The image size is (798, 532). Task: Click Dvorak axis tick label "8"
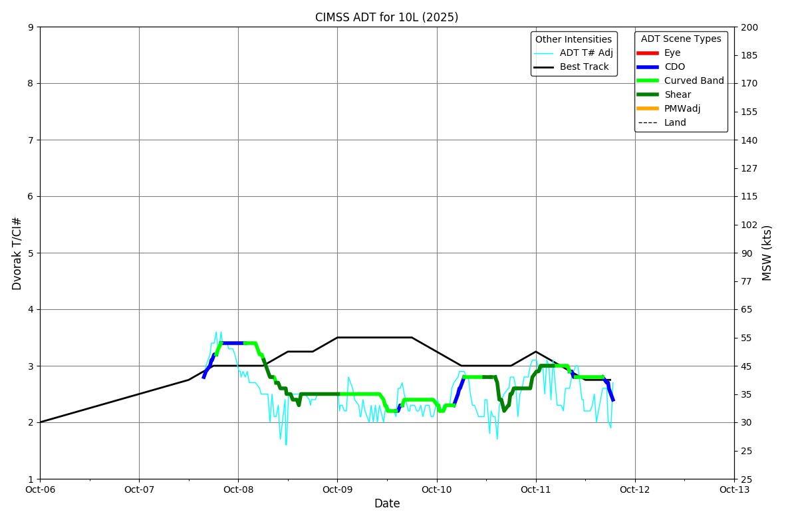click(x=31, y=84)
